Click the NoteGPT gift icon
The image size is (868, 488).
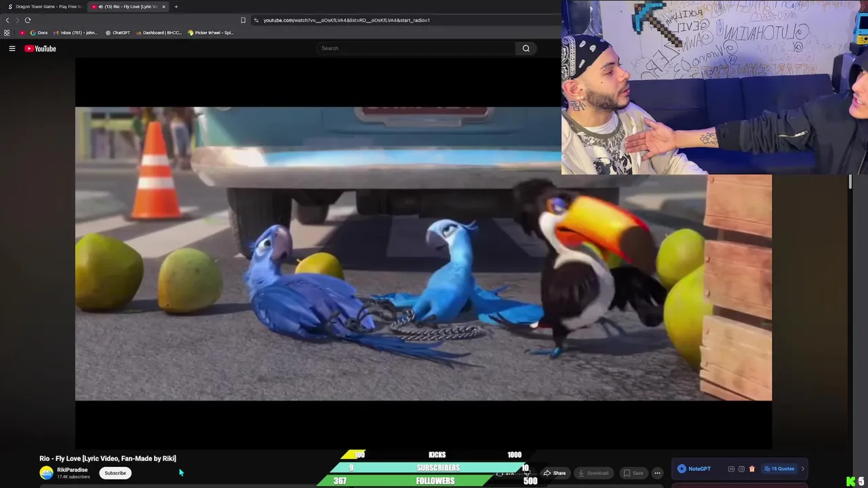(x=751, y=469)
